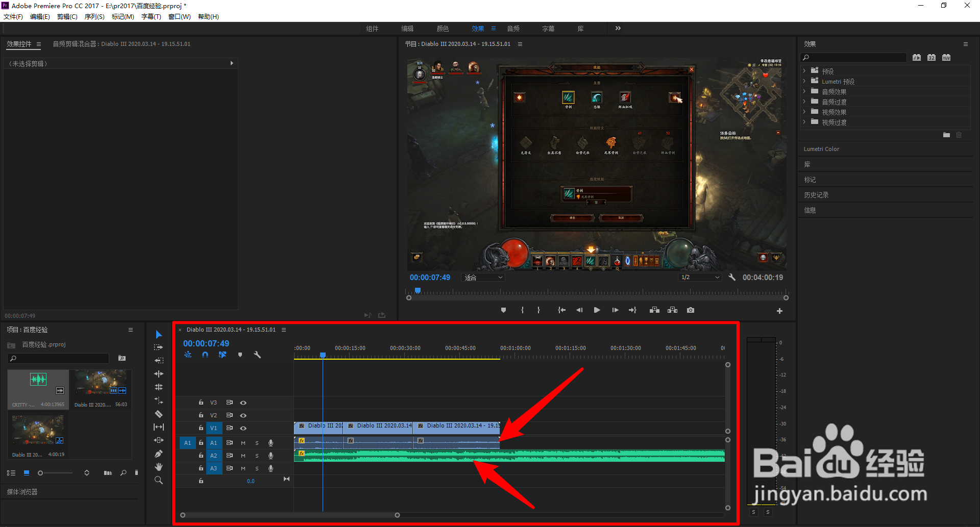Mute audio track A1
This screenshot has height=527, width=980.
coord(243,443)
